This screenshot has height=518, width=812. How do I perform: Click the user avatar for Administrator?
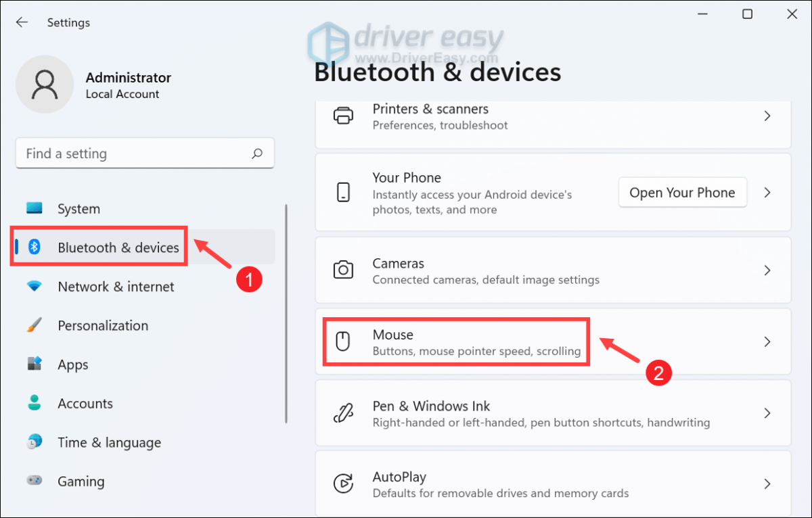(x=45, y=84)
